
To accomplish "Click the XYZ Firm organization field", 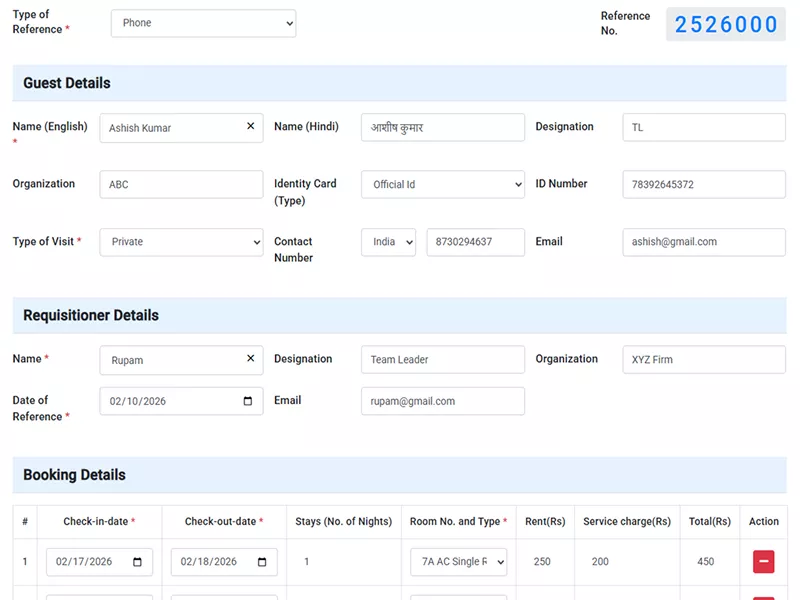I will coord(704,360).
